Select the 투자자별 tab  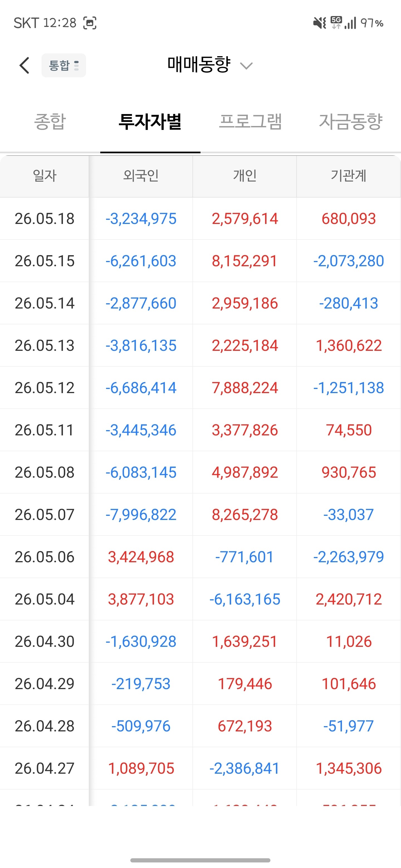(x=150, y=122)
